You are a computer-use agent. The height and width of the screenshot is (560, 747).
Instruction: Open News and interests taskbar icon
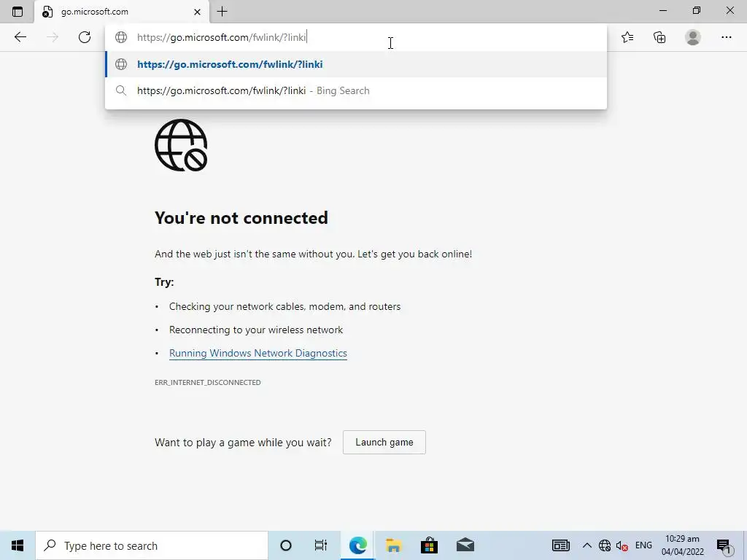pyautogui.click(x=561, y=545)
